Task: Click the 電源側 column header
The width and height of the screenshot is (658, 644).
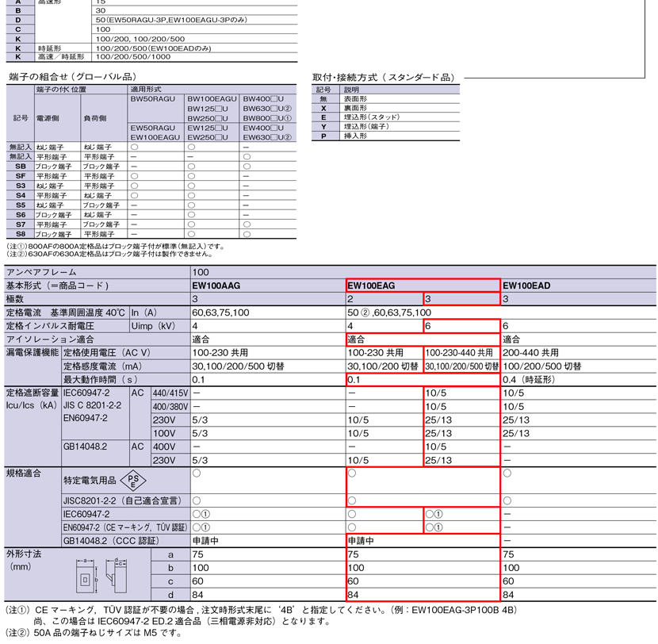Action: click(48, 118)
